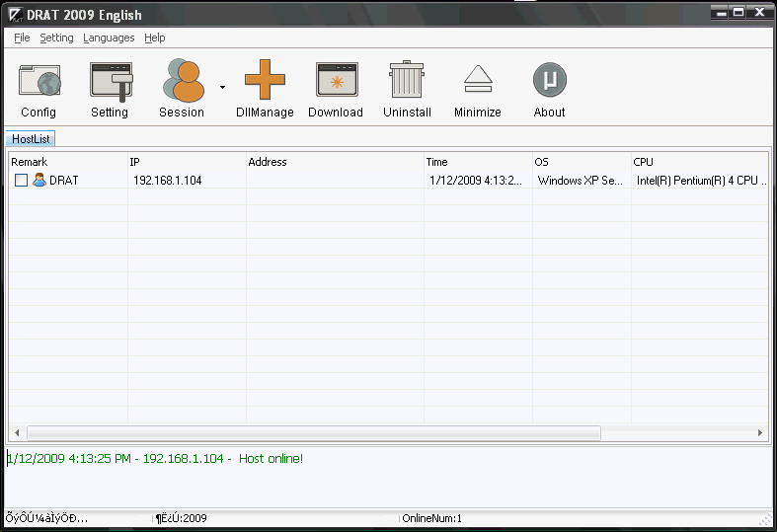777x532 pixels.
Task: Click the Minimize eject icon in toolbar
Action: coord(478,81)
